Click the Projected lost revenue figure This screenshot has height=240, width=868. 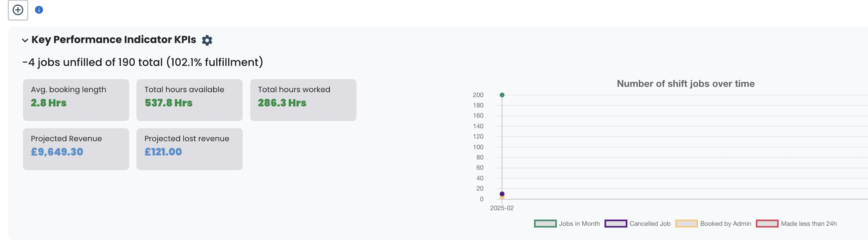coord(163,151)
